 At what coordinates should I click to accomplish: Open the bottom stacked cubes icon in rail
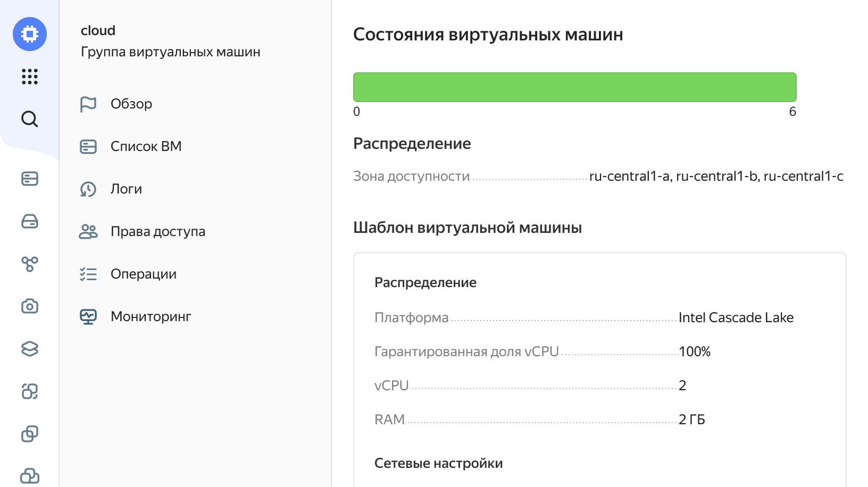pos(30,476)
